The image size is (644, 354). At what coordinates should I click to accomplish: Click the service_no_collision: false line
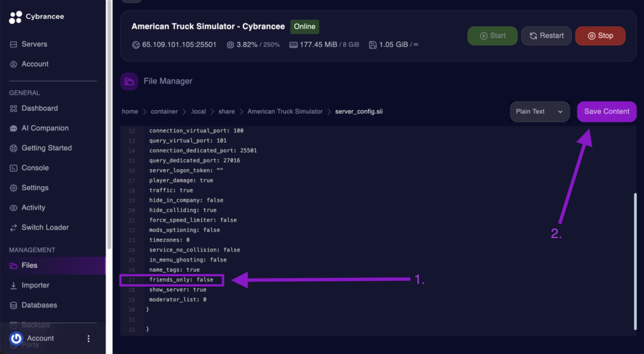click(x=195, y=250)
